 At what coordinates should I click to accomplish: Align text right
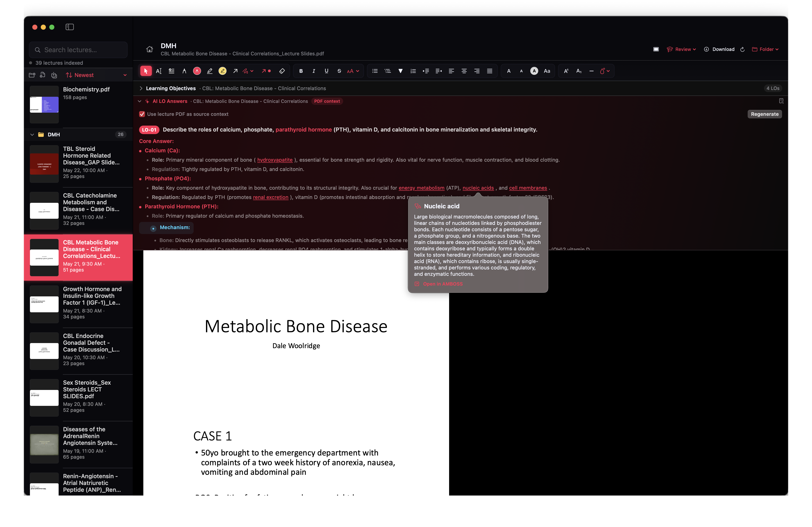point(477,71)
